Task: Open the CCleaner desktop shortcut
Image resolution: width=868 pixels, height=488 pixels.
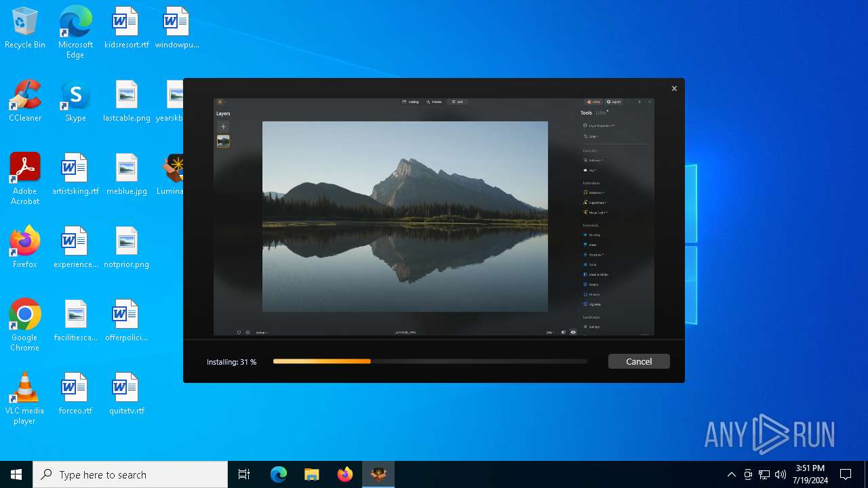Action: click(25, 102)
